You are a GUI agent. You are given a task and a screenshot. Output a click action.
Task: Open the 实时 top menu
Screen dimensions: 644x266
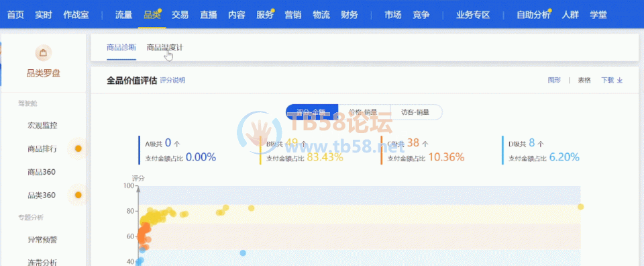click(x=44, y=15)
